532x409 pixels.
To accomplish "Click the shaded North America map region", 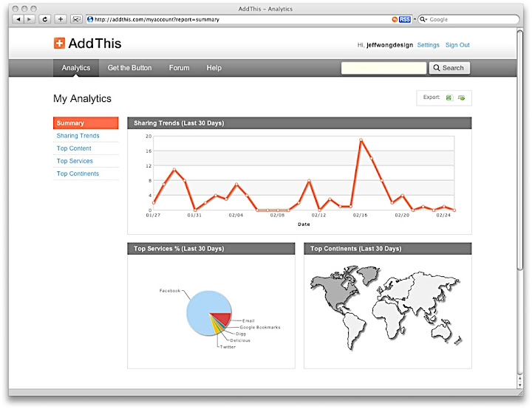I will click(x=334, y=290).
